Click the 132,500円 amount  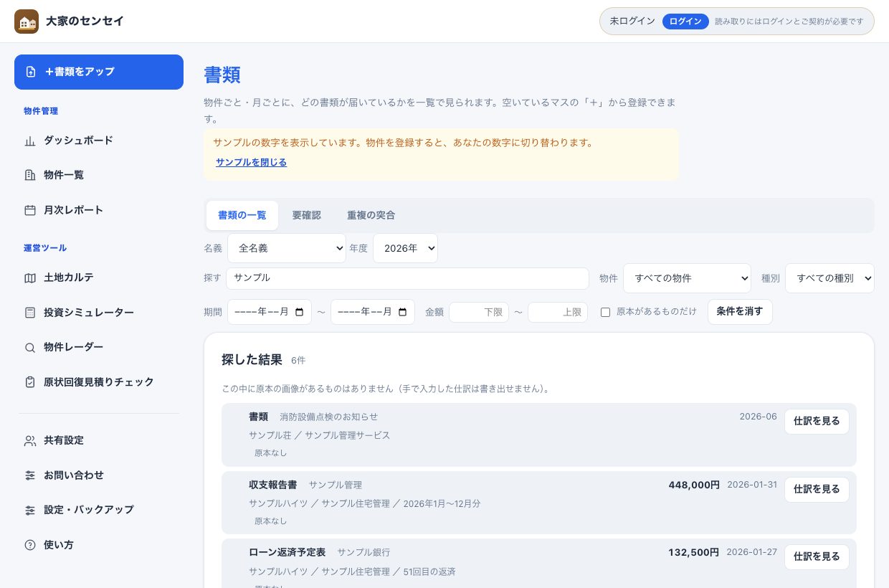pos(693,552)
